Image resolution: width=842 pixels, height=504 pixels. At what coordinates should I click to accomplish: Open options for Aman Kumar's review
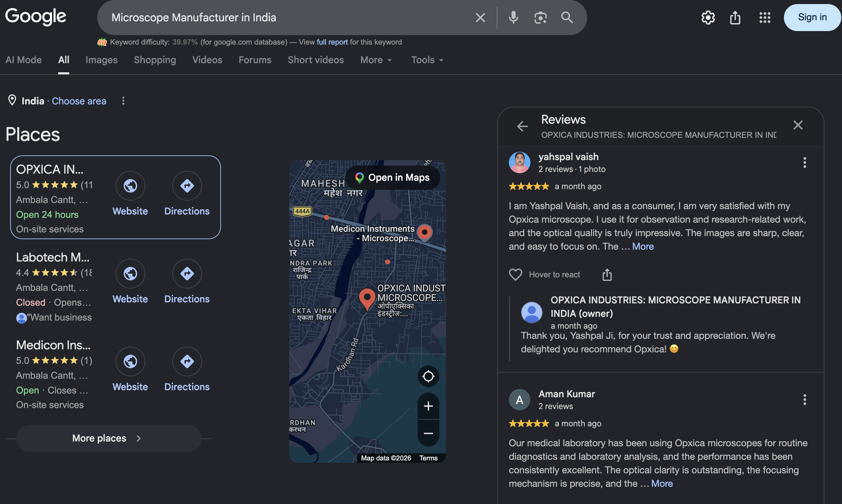(804, 400)
